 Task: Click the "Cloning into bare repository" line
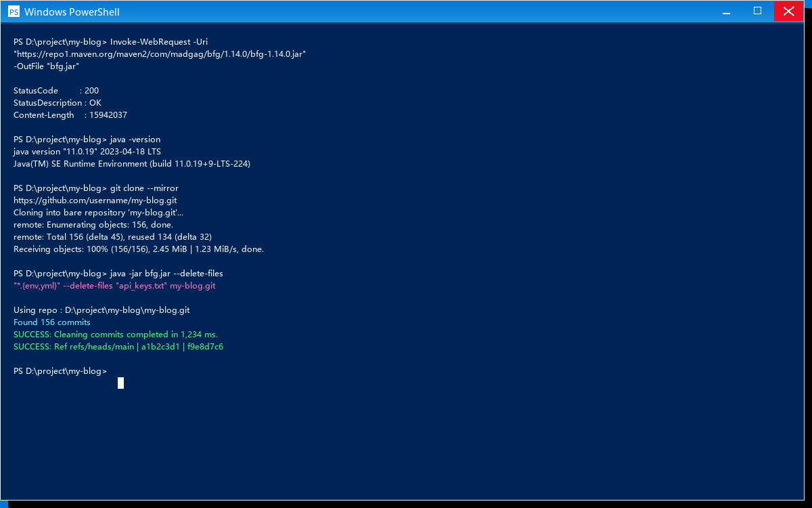coord(98,213)
